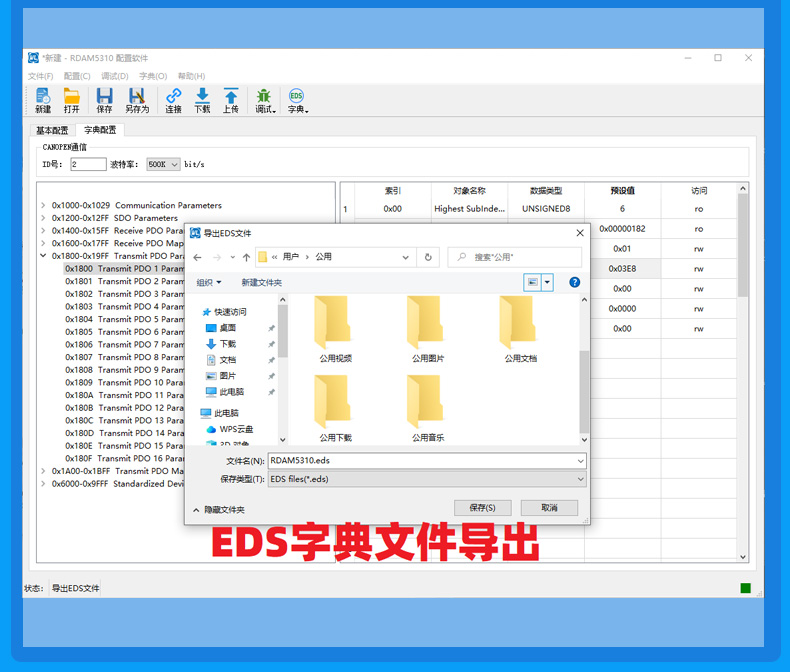Viewport: 790px width, 672px height.
Task: Collapse folders with 隐藏文件夹 chevron
Action: [197, 510]
